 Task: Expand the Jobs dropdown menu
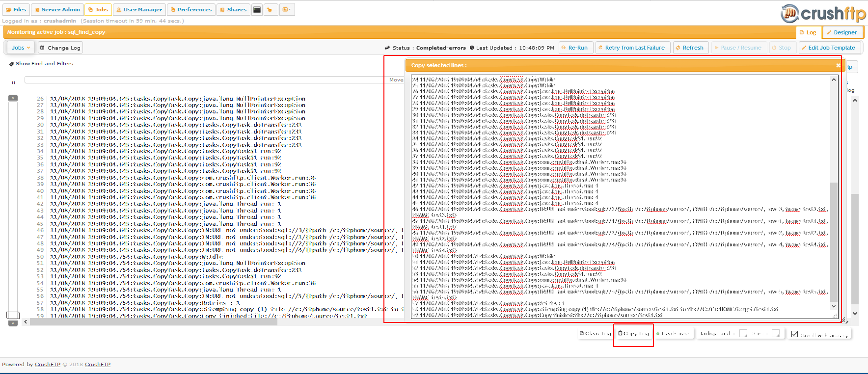pyautogui.click(x=21, y=48)
